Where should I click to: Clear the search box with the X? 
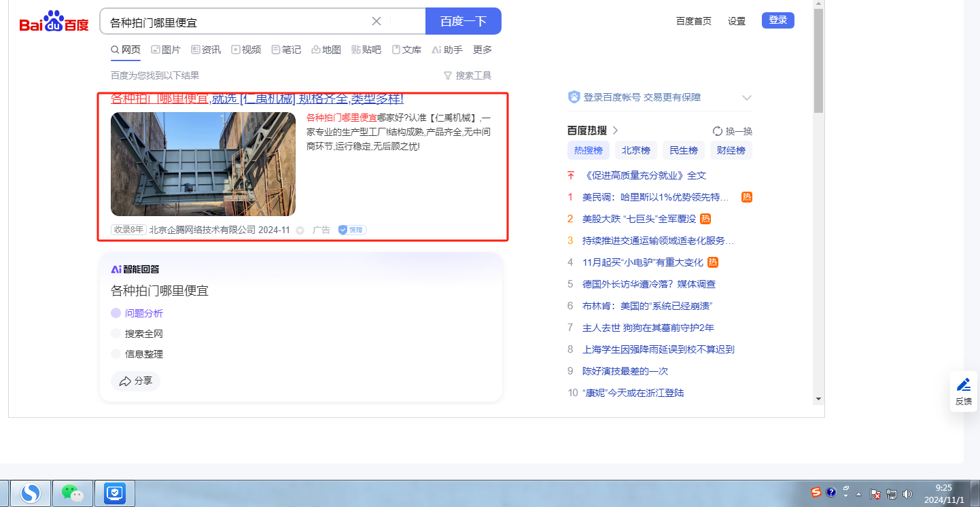(377, 21)
